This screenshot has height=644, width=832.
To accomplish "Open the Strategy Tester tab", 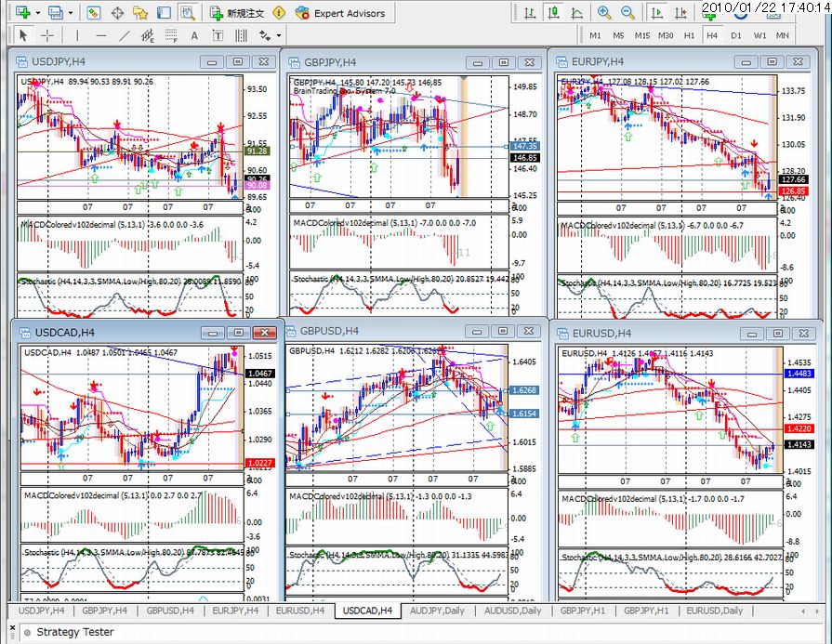I will tap(74, 632).
